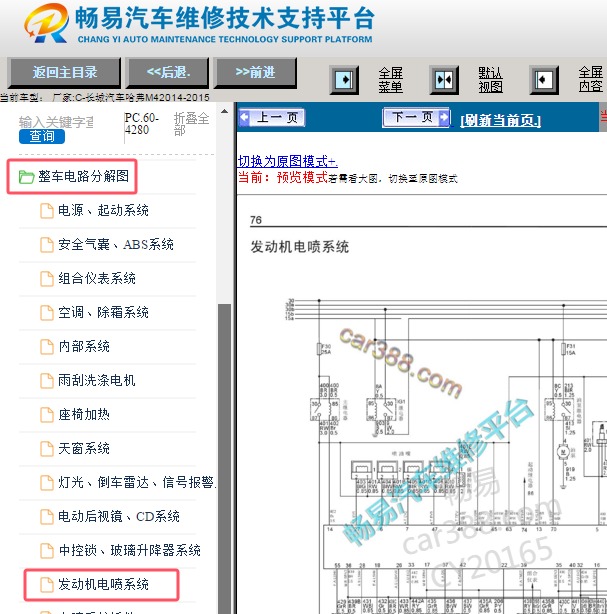Click the 折叠全部 collapse-all link

(191, 124)
